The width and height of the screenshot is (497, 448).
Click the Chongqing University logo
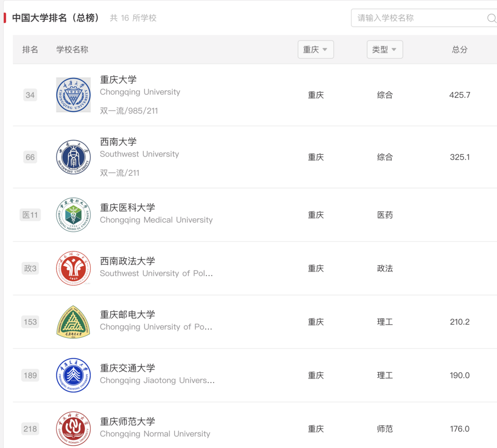point(73,95)
